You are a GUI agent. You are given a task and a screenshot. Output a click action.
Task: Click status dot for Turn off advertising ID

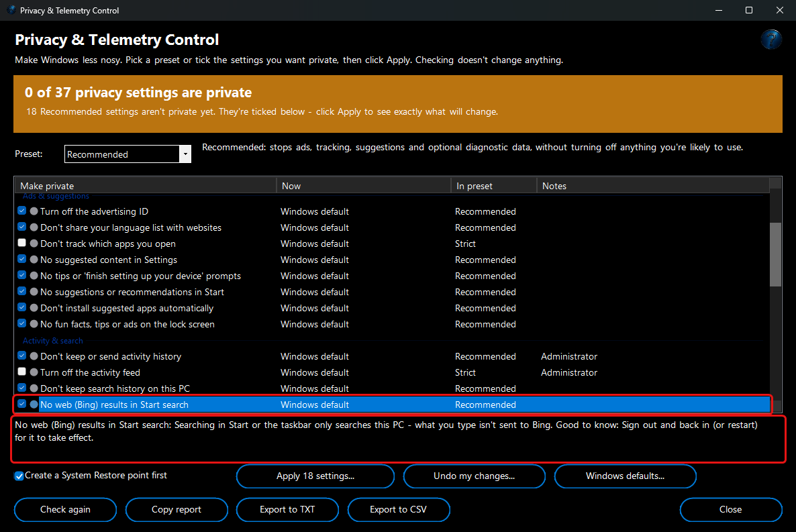click(x=34, y=211)
